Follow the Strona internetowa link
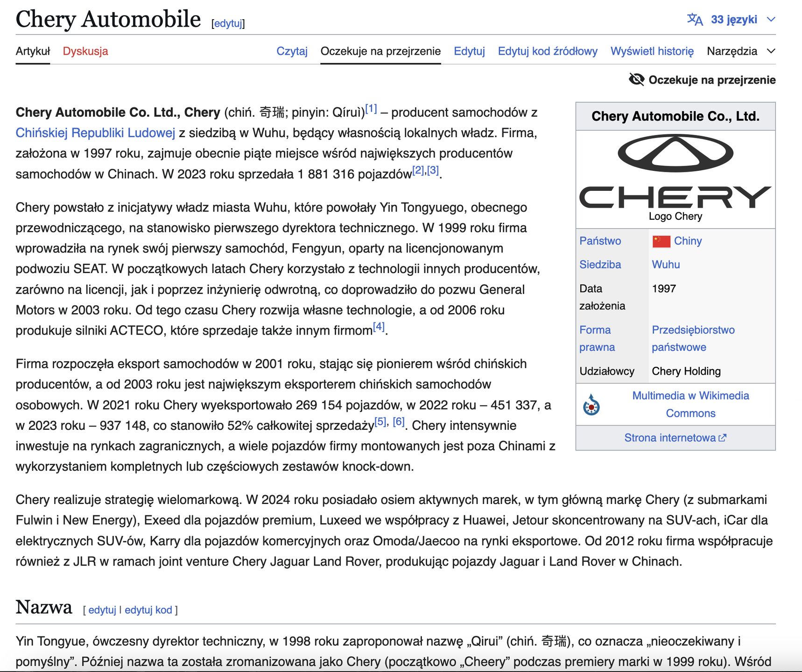The image size is (802, 672). pos(669,438)
